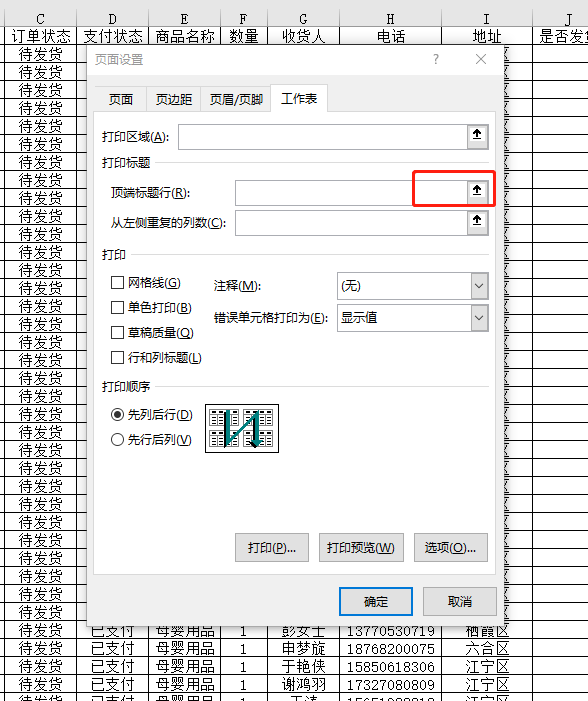Select column F header in the spreadsheet
This screenshot has height=701, width=588.
(244, 19)
